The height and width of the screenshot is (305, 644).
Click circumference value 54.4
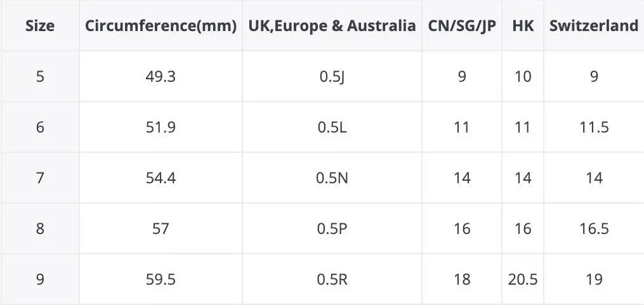[161, 178]
